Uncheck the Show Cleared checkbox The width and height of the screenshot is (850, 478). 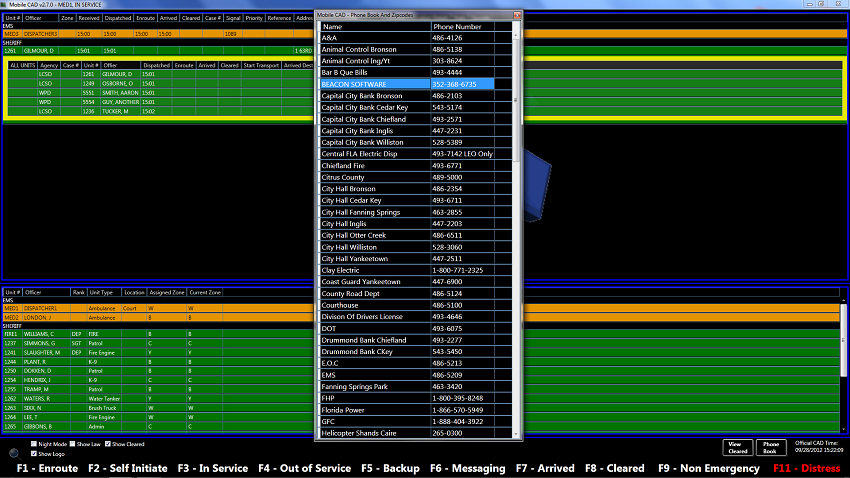[106, 444]
